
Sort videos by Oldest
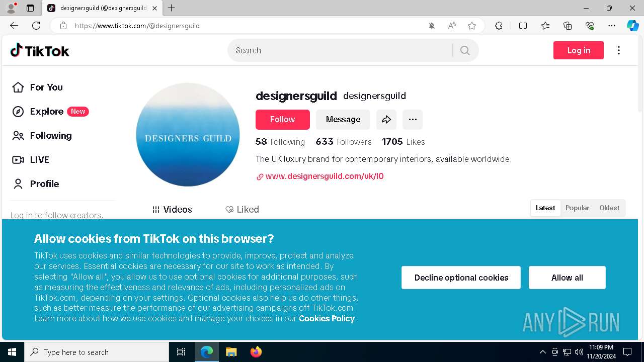609,208
